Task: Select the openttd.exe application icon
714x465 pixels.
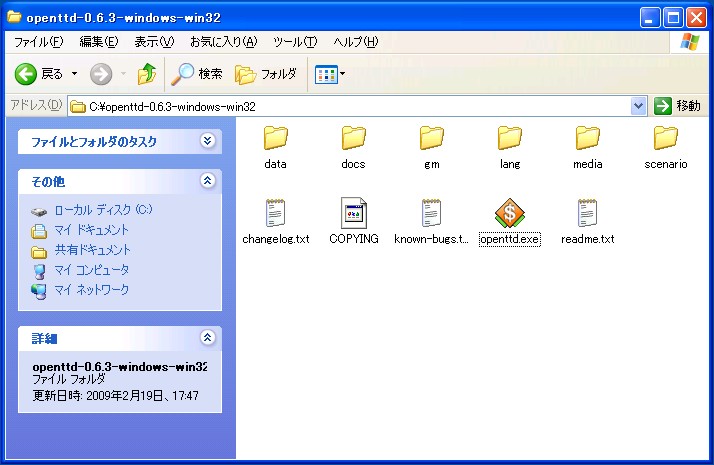Action: 510,213
